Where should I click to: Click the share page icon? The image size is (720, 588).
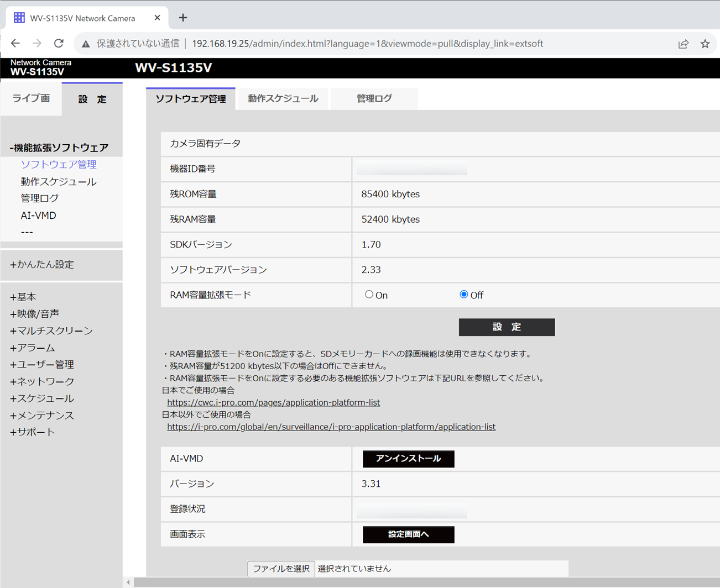click(684, 44)
